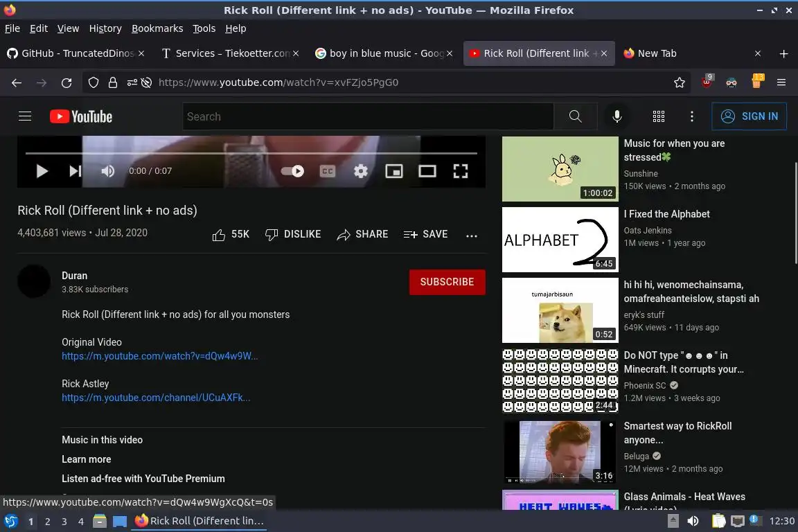Mute the video volume speaker icon
Viewport: 798px width, 532px height.
tap(108, 171)
